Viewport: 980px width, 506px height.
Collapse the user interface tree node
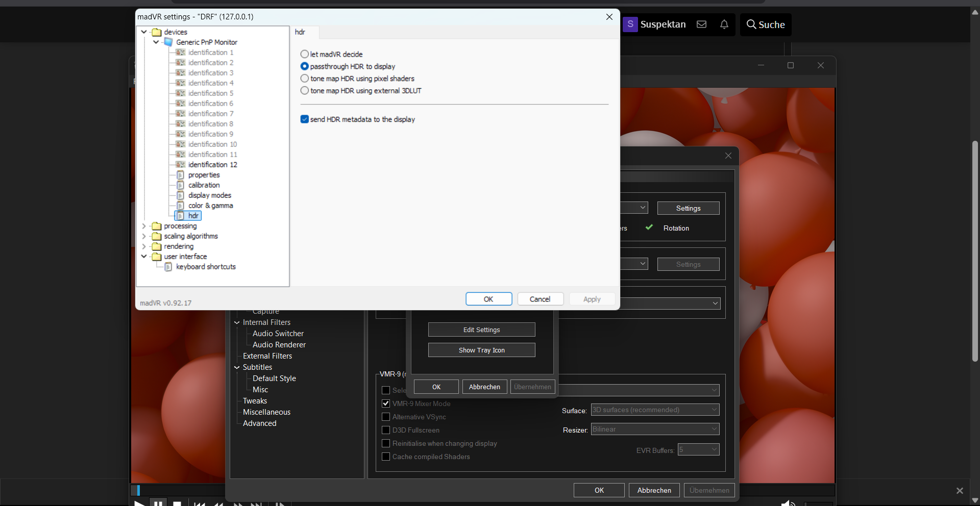[x=144, y=257]
